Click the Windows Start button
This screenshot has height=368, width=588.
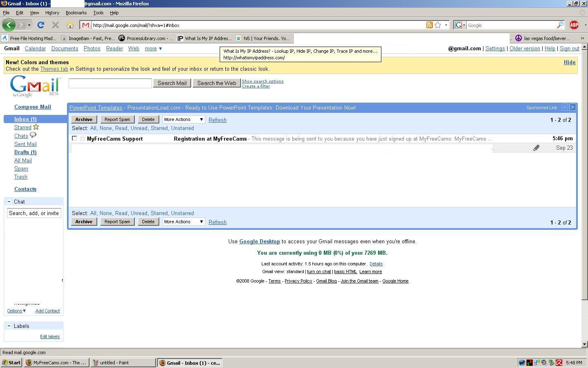point(11,362)
